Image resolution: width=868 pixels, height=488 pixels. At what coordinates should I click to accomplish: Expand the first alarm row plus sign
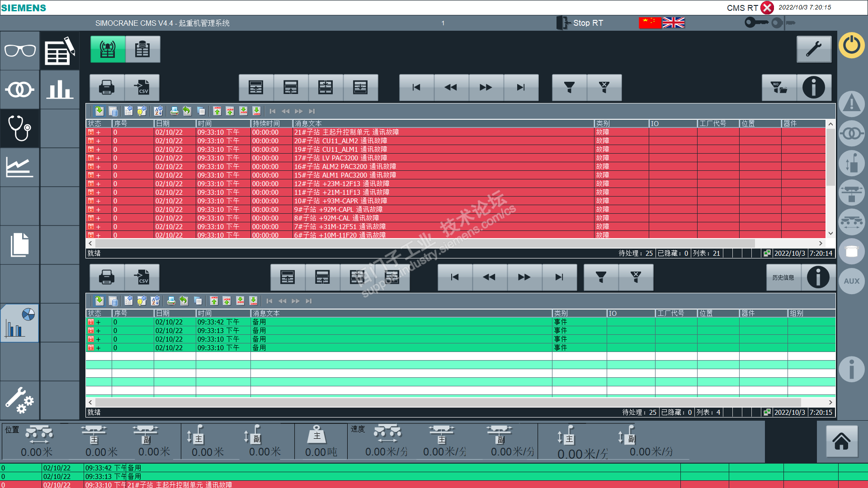(x=98, y=132)
